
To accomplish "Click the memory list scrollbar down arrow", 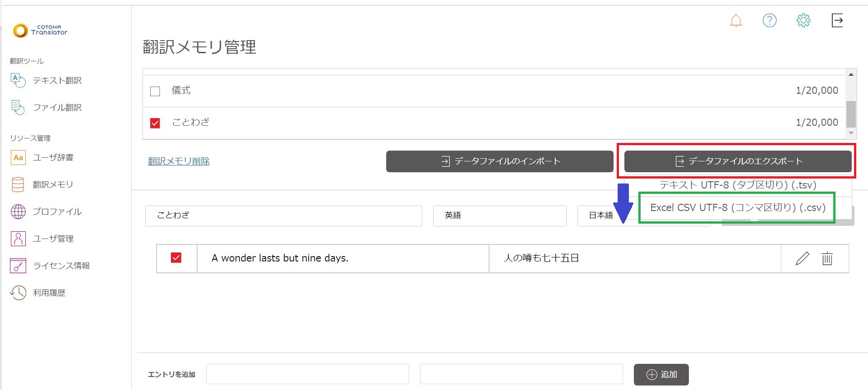I will (x=851, y=133).
